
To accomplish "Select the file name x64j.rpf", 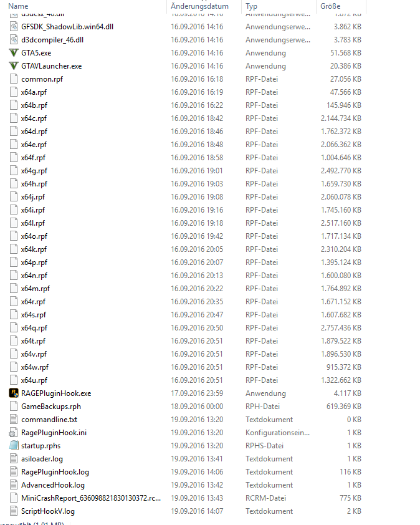I will [x=33, y=197].
